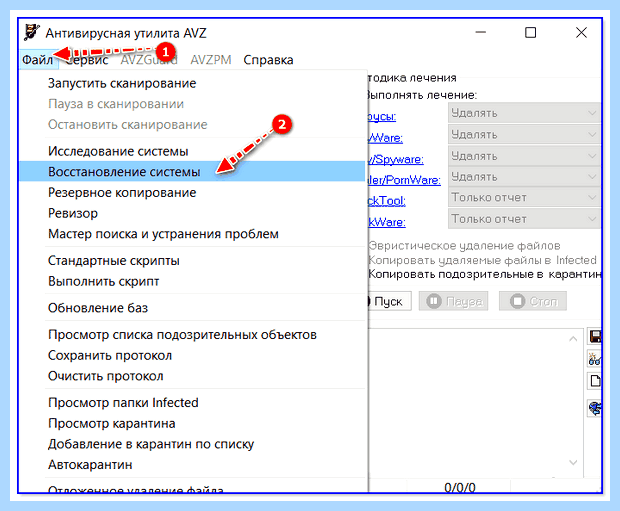Choose Очистить протокол menu item
Viewport: 620px width, 511px height.
(x=192, y=376)
